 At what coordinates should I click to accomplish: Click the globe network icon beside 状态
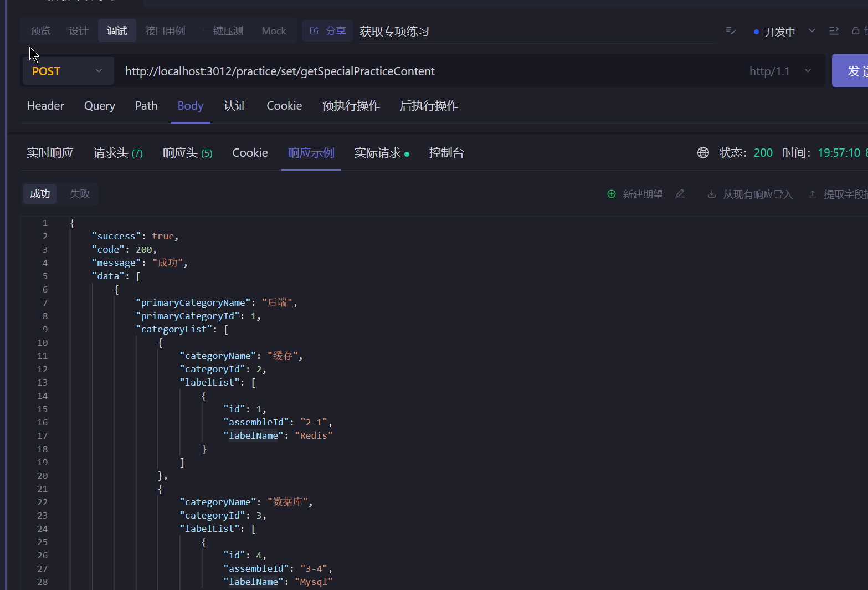703,153
